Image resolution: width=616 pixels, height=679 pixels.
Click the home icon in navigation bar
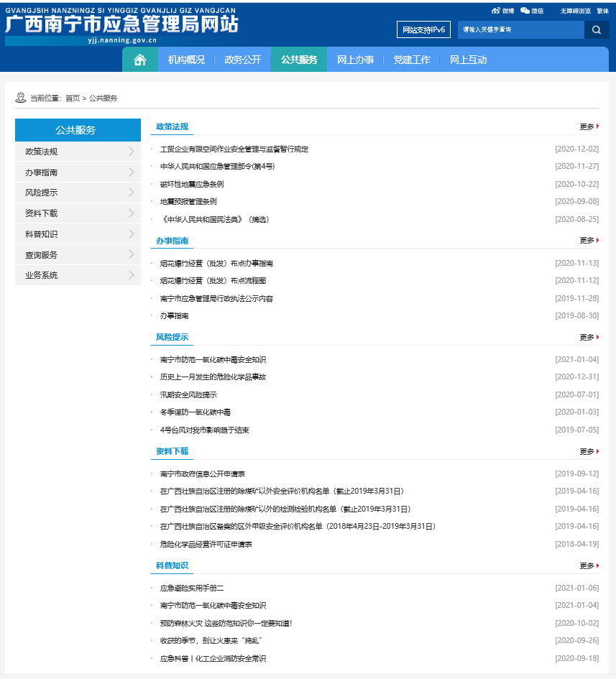pos(140,60)
